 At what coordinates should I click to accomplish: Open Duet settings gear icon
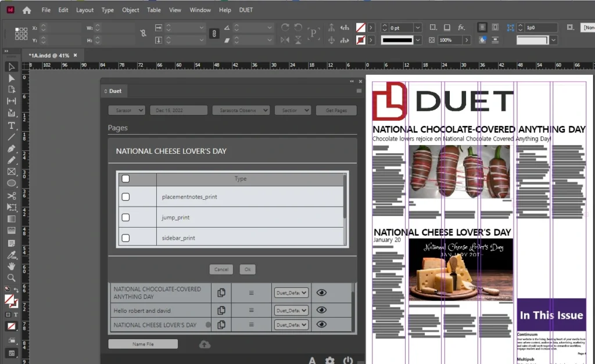coord(329,361)
